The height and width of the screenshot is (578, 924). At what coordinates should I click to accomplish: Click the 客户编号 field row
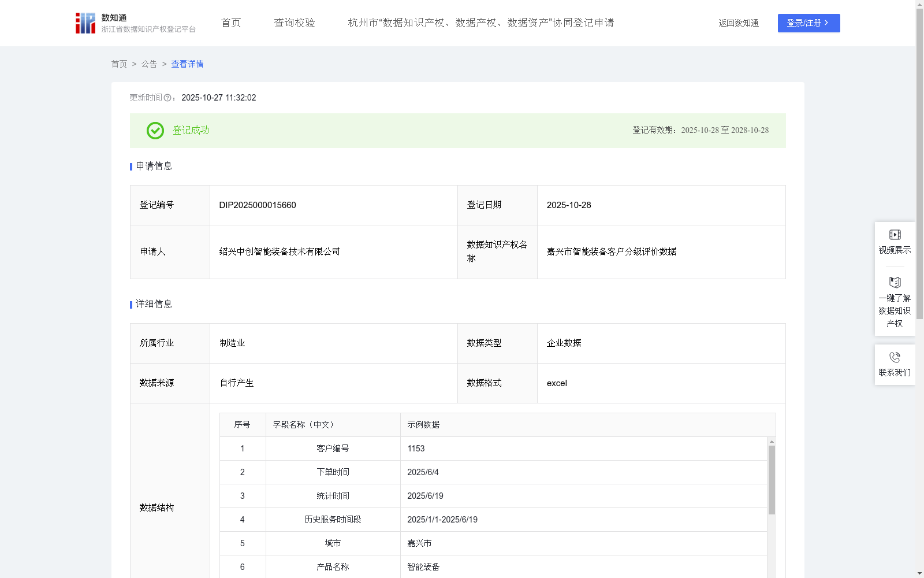click(x=493, y=449)
